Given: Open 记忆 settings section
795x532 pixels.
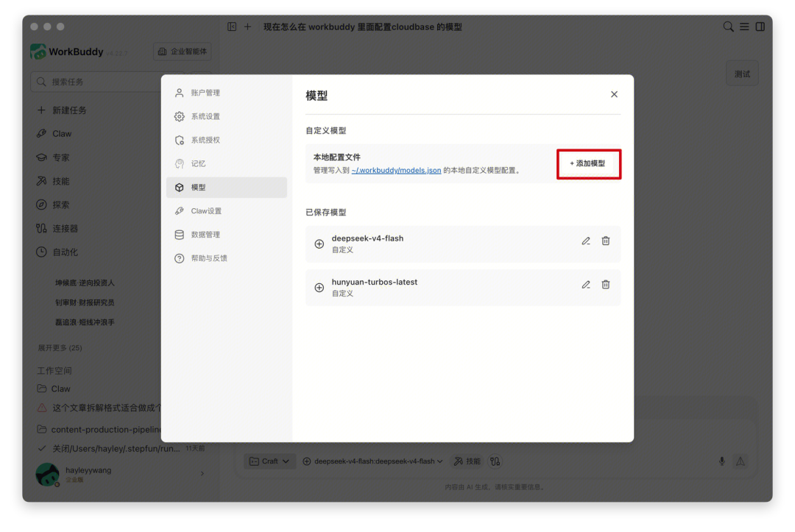Looking at the screenshot, I should pyautogui.click(x=226, y=163).
